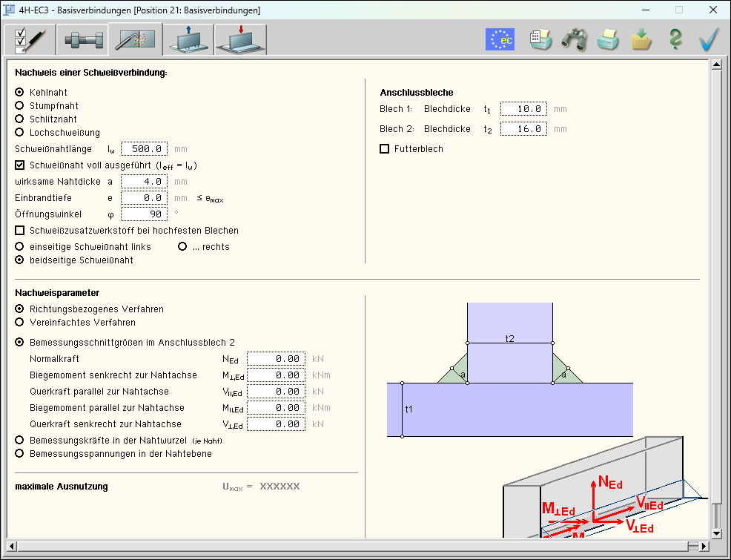Click the folder import download icon
731x560 pixels.
coord(641,39)
